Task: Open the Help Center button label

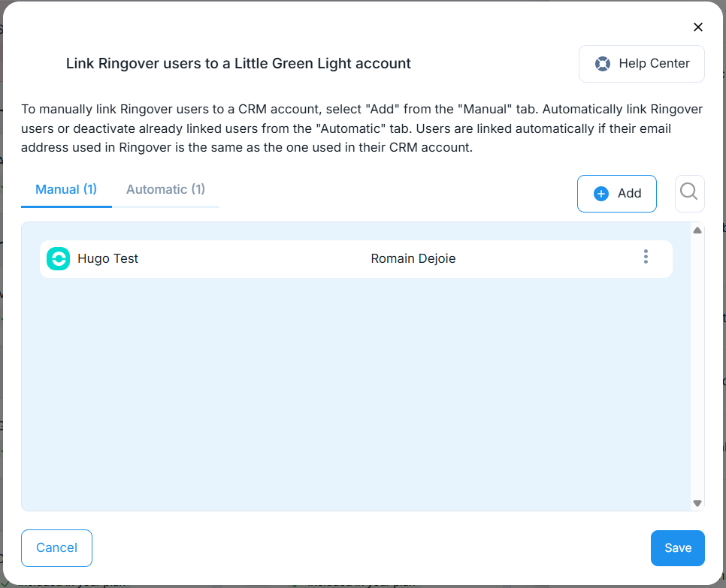Action: click(654, 64)
